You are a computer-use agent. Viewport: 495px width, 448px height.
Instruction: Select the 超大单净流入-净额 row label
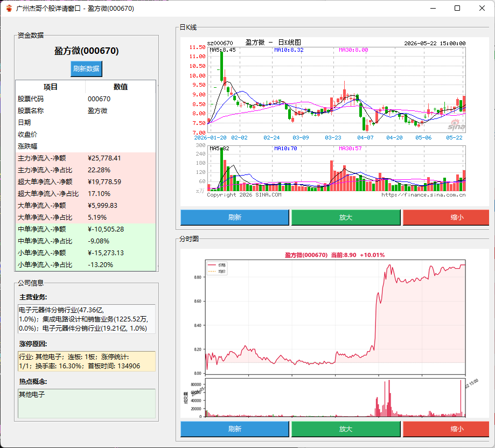pyautogui.click(x=45, y=181)
